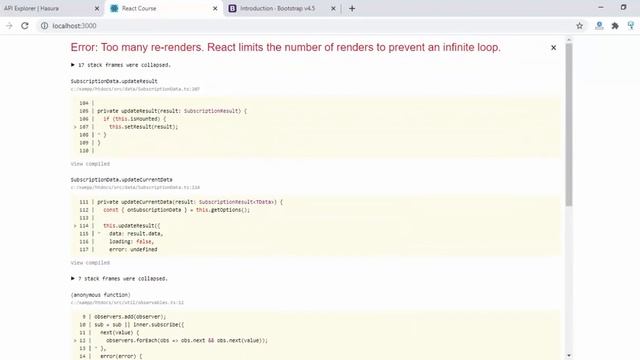Click the SubscriptionData.updateResult frame title
The height and width of the screenshot is (360, 640).
click(114, 81)
